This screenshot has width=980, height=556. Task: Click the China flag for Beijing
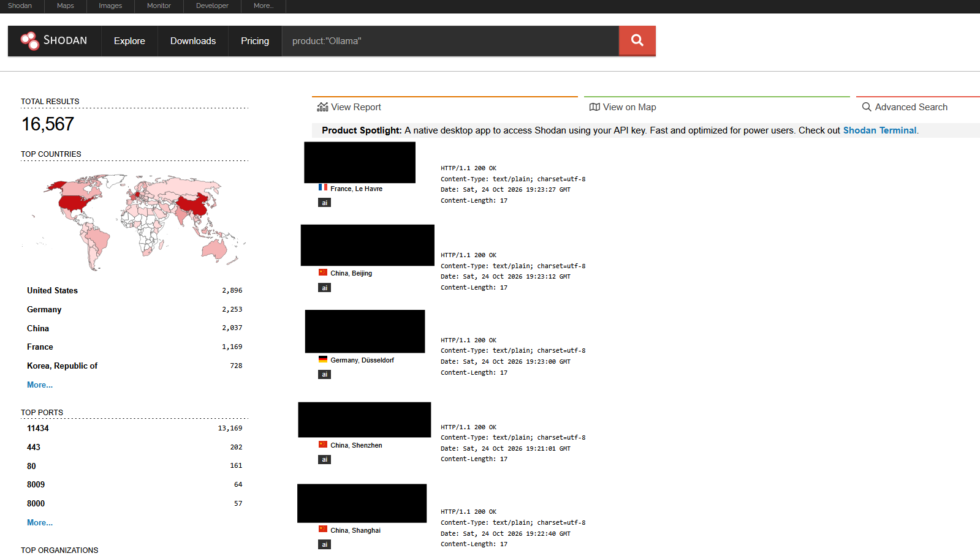tap(323, 272)
